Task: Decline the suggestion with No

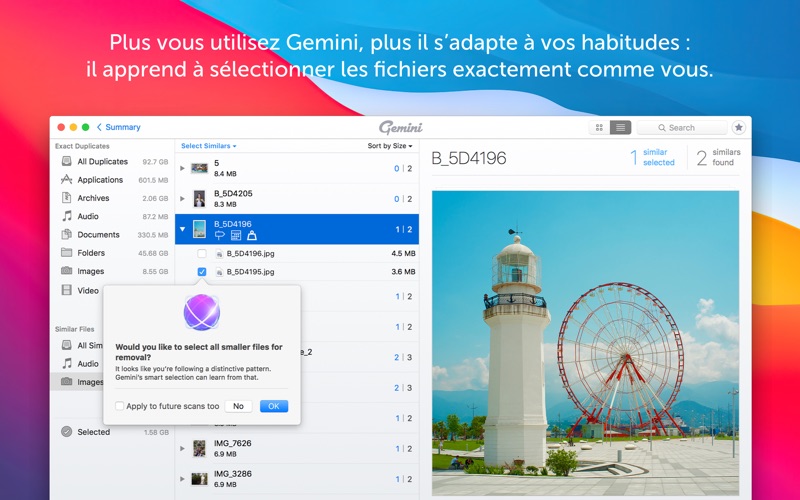Action: [x=238, y=406]
